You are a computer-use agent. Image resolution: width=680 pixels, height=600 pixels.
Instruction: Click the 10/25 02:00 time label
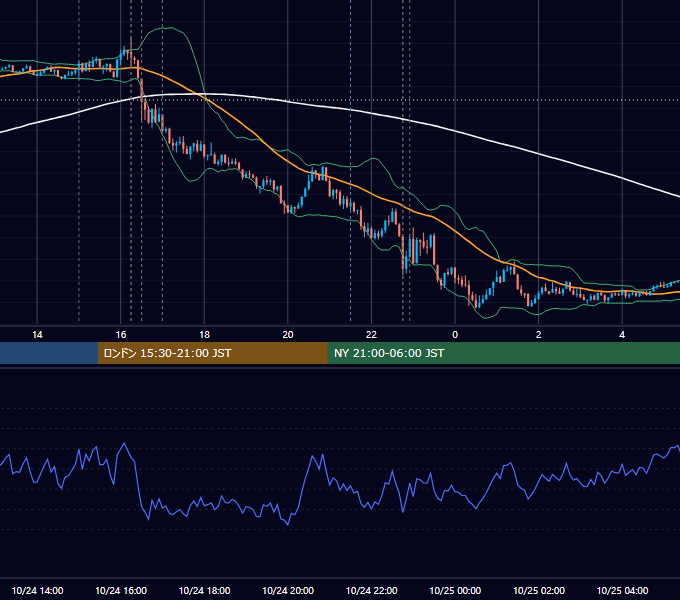(539, 590)
